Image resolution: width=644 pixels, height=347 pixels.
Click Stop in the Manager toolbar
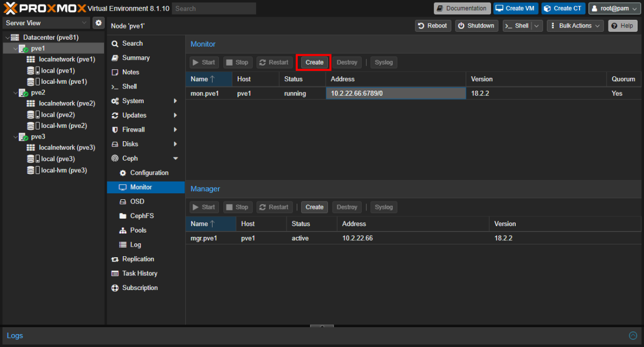pos(237,207)
